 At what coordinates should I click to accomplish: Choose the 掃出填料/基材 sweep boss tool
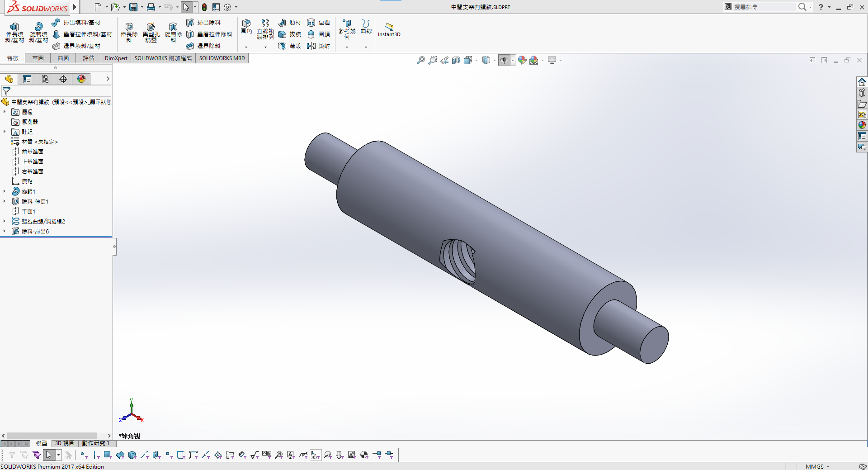click(x=76, y=22)
